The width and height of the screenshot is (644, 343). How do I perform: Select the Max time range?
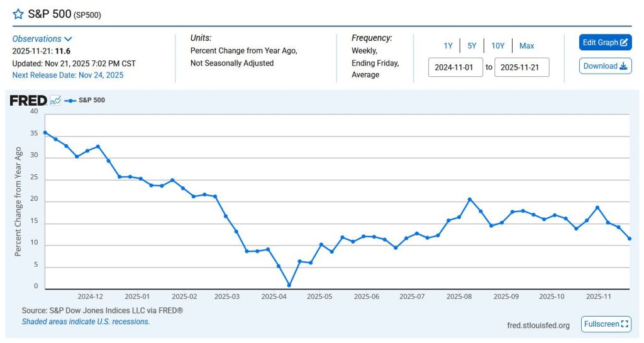click(x=526, y=46)
